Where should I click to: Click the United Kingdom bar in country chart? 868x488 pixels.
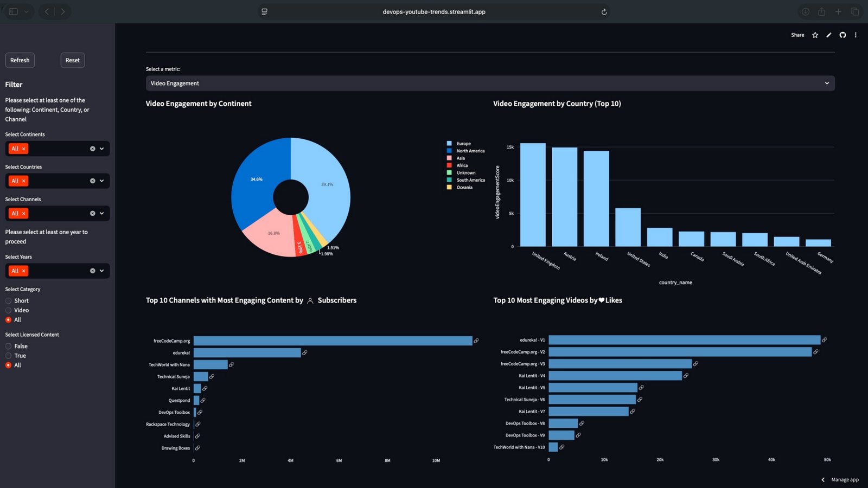533,195
